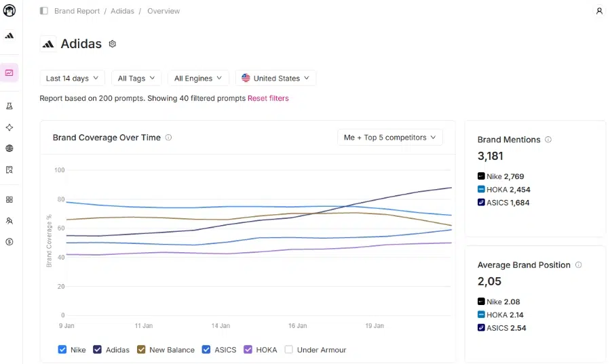This screenshot has height=364, width=612.
Task: Click the ASICS logo in Brand Mentions
Action: 481,203
